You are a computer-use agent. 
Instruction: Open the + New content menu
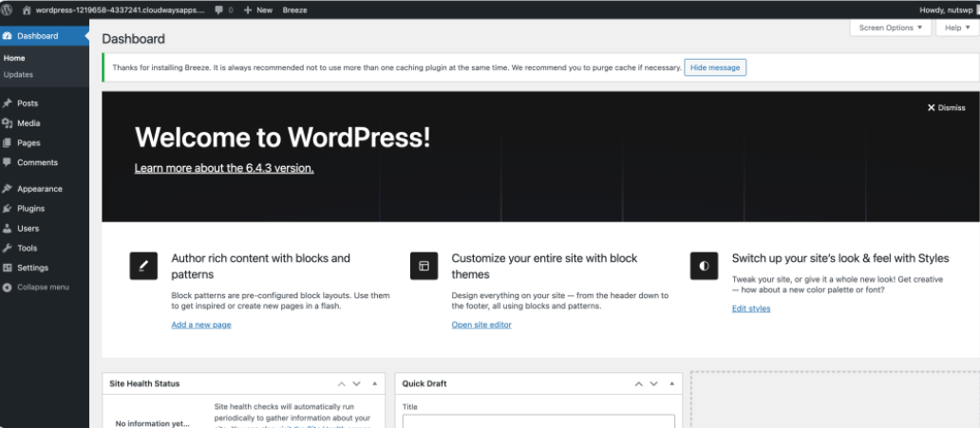pyautogui.click(x=257, y=9)
